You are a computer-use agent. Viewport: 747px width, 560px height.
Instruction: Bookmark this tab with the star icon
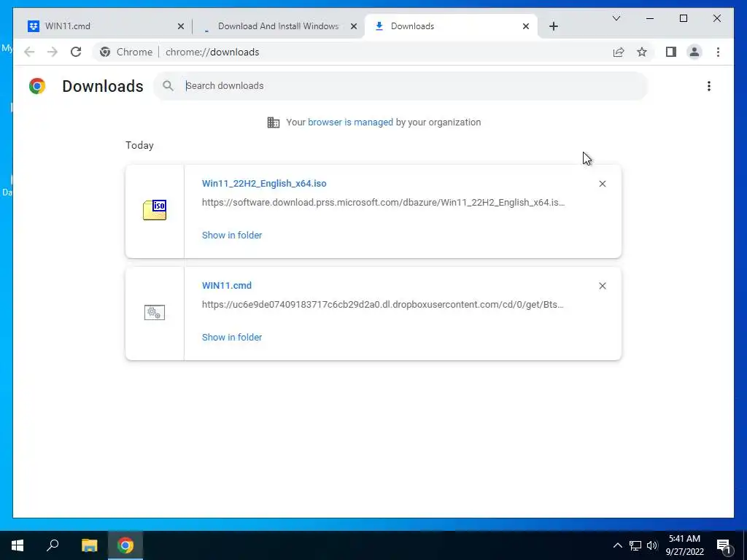pos(642,52)
